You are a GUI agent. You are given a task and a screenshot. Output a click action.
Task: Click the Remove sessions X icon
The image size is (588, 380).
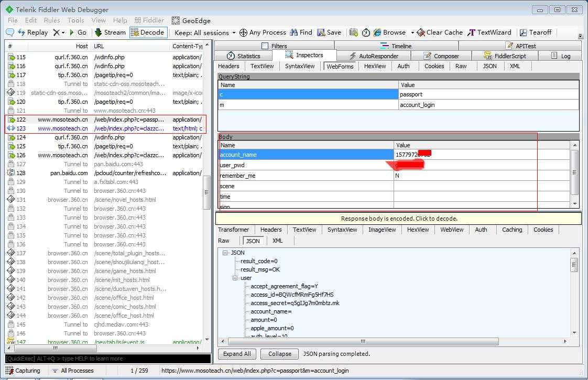[x=56, y=32]
